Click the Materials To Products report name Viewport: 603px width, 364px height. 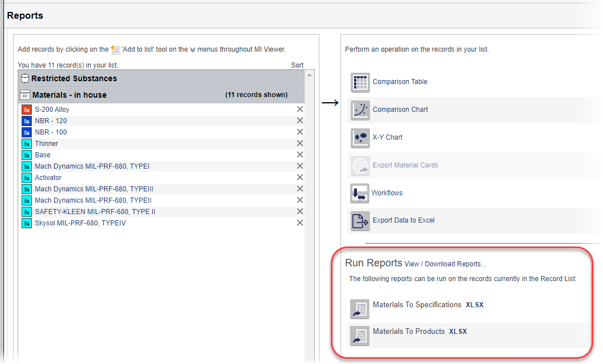tap(409, 331)
